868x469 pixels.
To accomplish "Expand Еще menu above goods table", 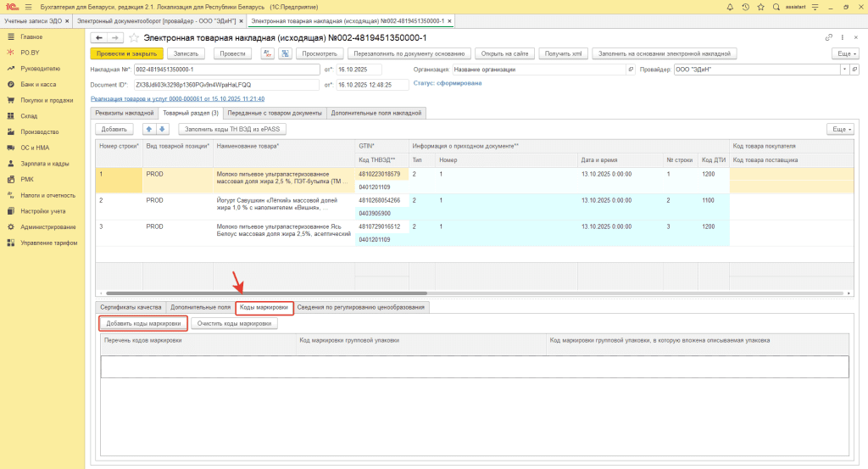I will [x=839, y=129].
